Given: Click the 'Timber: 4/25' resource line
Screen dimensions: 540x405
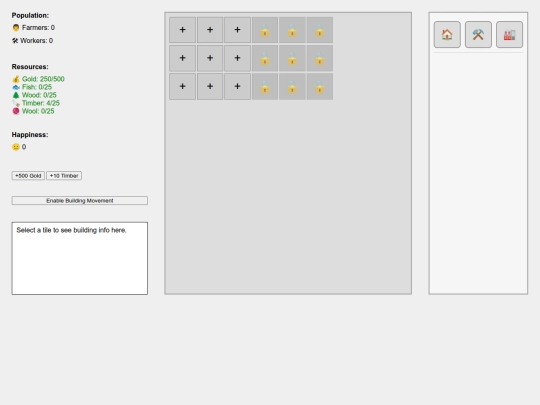Looking at the screenshot, I should coord(36,103).
